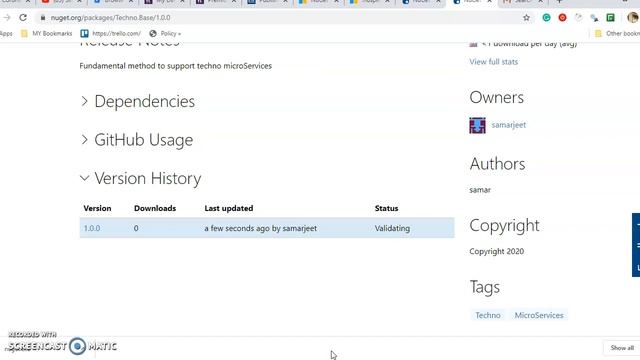Screen dimensions: 640x360
Task: Open the blue feedback side panel
Action: click(x=636, y=245)
